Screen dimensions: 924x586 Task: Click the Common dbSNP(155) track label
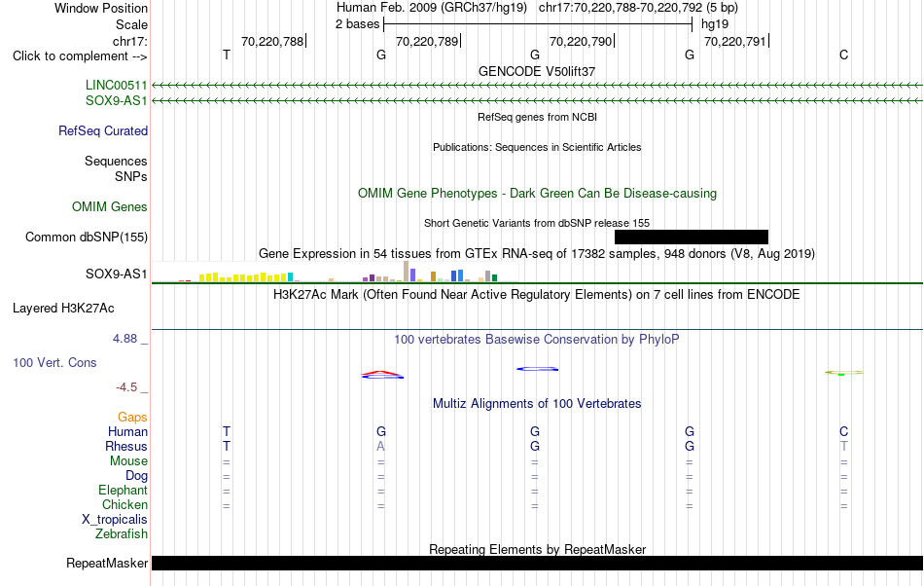click(87, 237)
